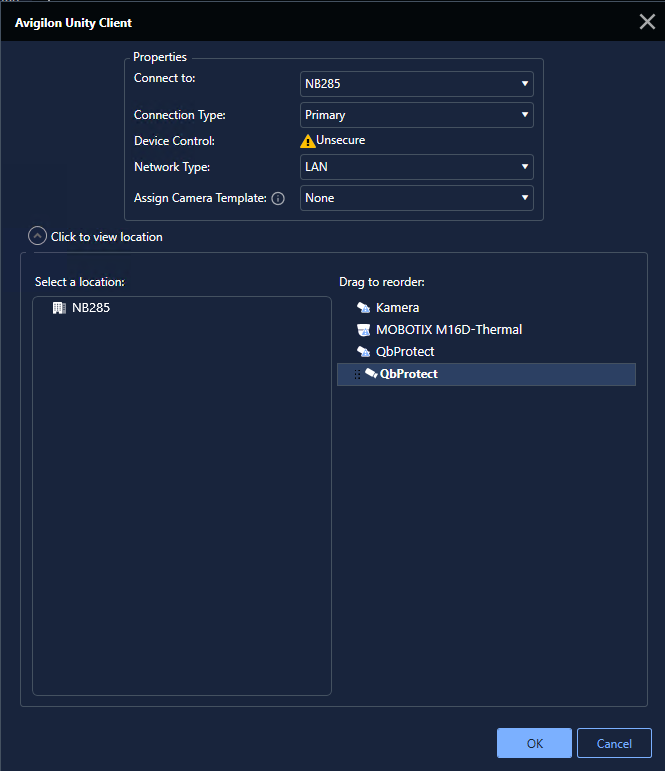The image size is (665, 771).
Task: Click the drag handle on highlighted QbProtect row
Action: 357,374
